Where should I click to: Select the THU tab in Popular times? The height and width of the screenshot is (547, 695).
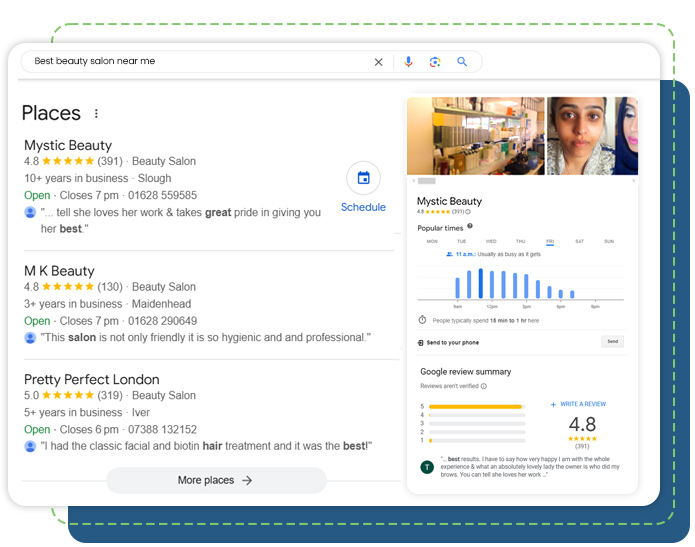[520, 242]
